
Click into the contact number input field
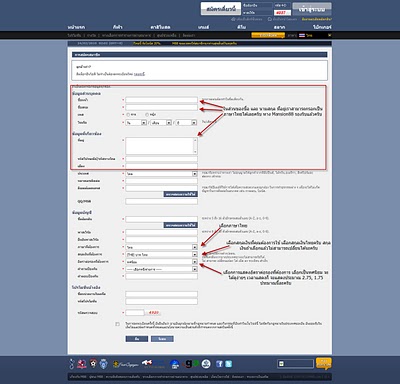click(161, 181)
